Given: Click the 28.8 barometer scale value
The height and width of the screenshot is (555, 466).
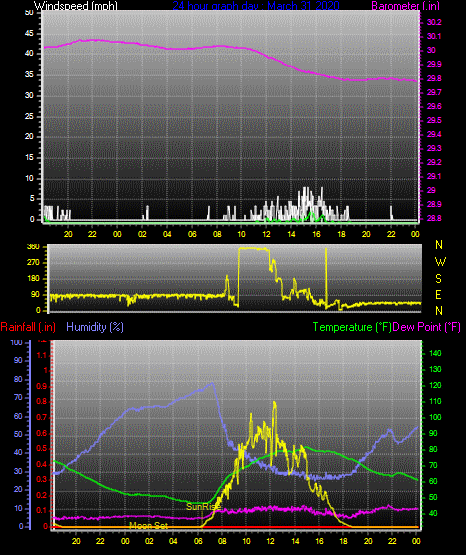Looking at the screenshot, I should tap(434, 218).
